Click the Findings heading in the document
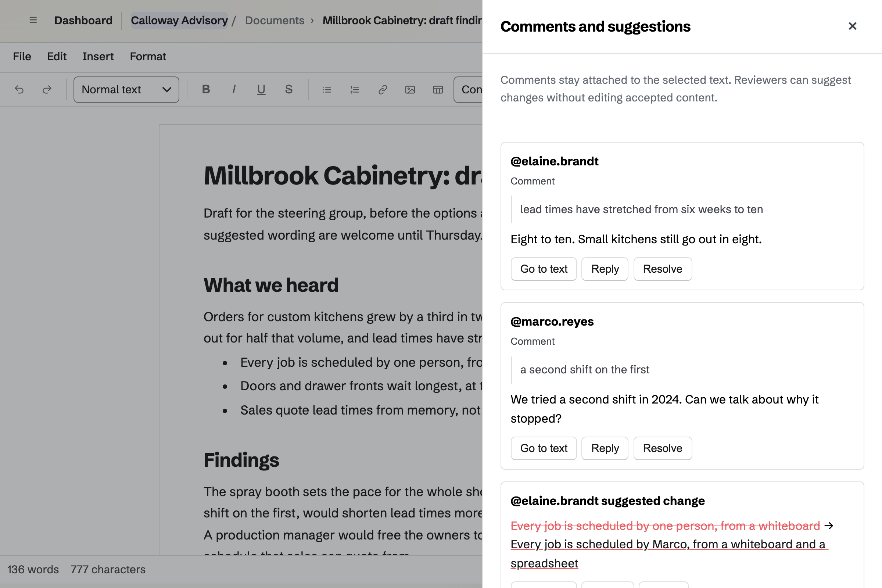 click(241, 460)
